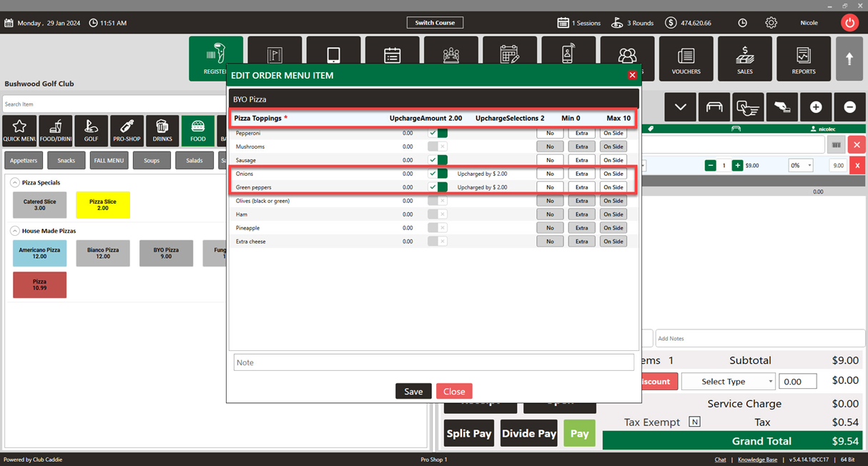Click the red power button
Screen dimensions: 868x466
pyautogui.click(x=849, y=23)
